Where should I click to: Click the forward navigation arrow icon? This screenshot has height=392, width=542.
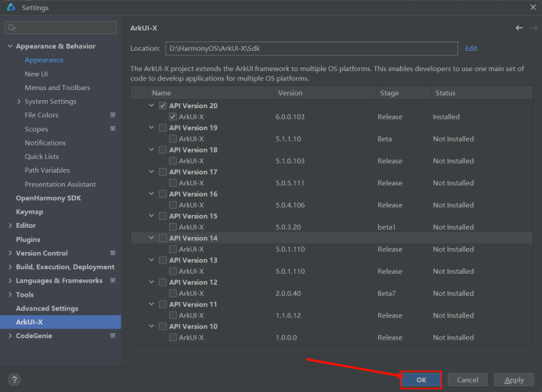534,28
